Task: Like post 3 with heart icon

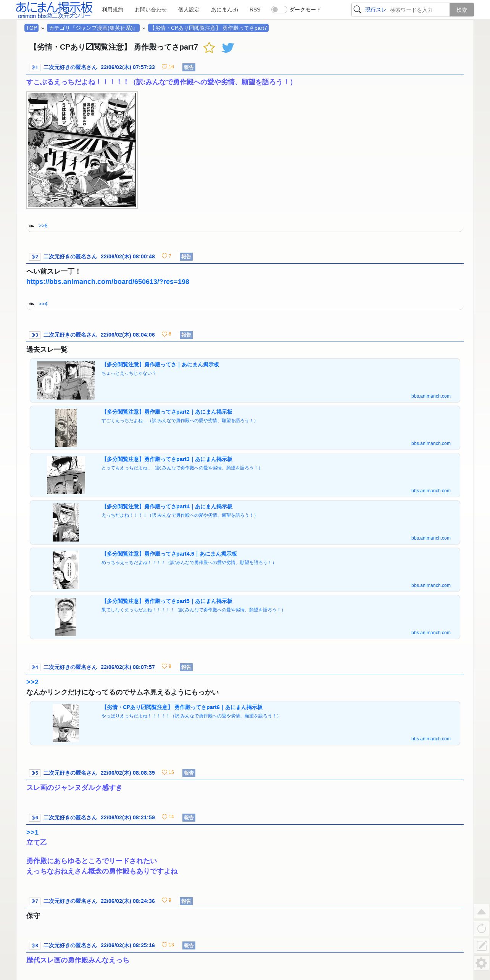Action: click(x=164, y=334)
